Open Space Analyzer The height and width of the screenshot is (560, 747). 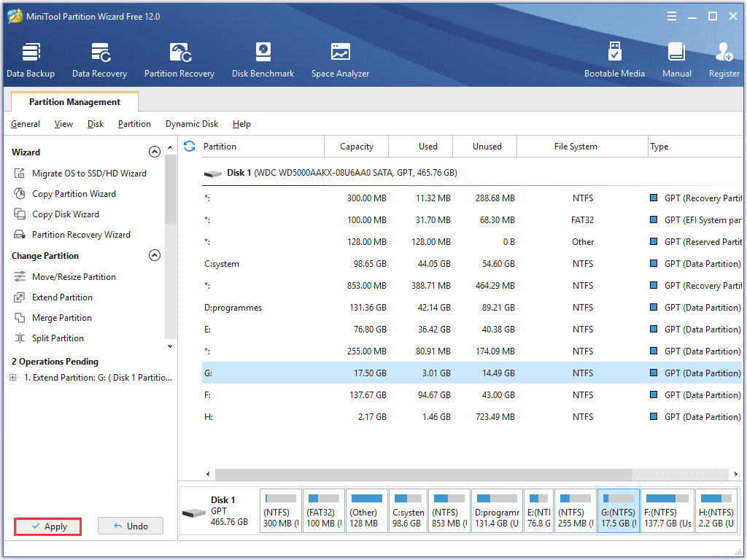(340, 61)
